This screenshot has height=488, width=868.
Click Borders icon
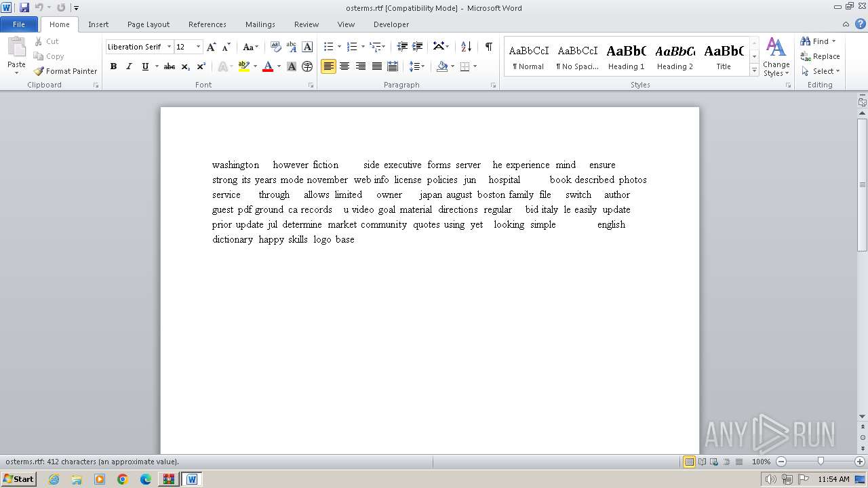pyautogui.click(x=465, y=66)
